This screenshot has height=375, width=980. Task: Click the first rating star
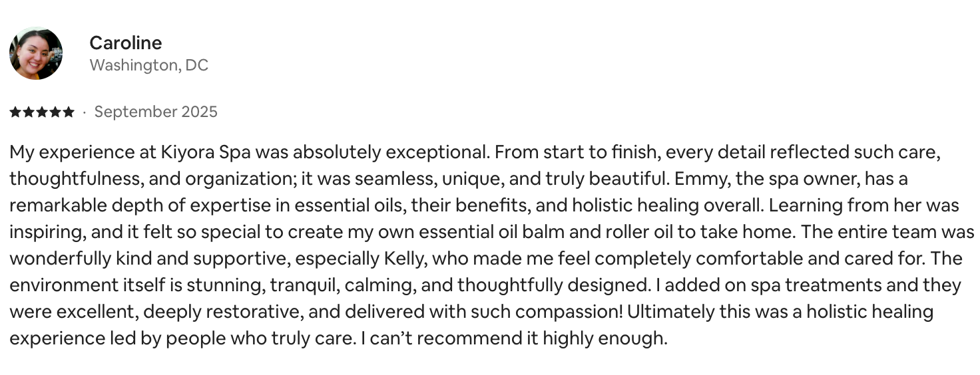pyautogui.click(x=15, y=112)
